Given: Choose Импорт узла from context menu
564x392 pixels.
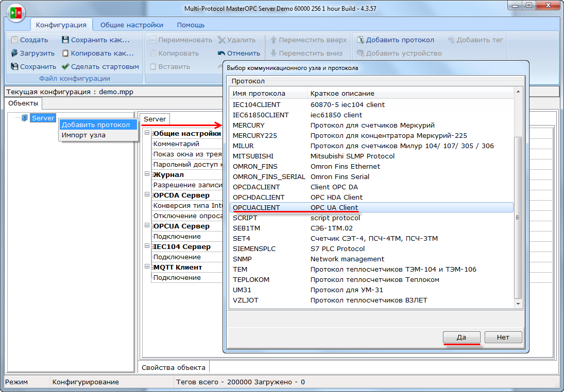Looking at the screenshot, I should (83, 135).
